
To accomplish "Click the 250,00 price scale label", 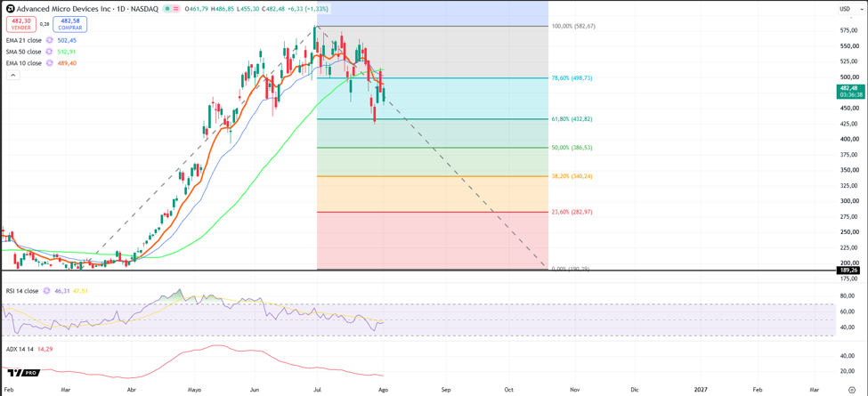I will (x=848, y=232).
